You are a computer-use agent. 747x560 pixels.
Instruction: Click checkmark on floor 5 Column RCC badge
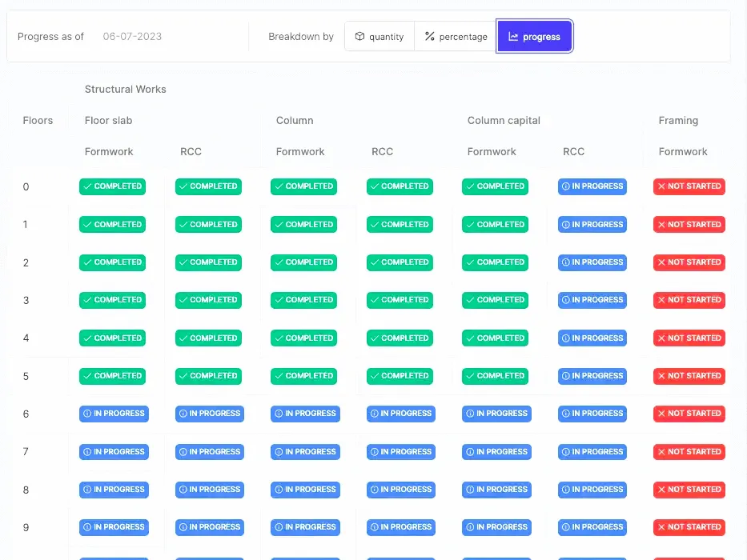376,376
